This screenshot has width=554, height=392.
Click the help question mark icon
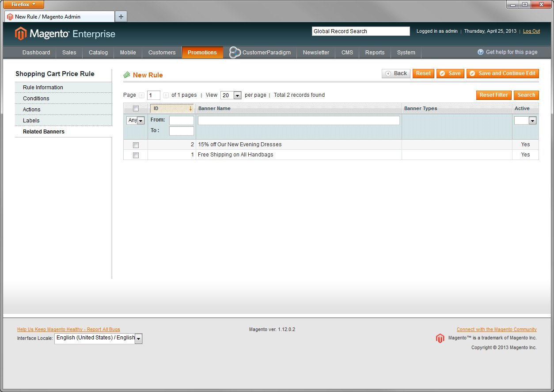(x=481, y=52)
